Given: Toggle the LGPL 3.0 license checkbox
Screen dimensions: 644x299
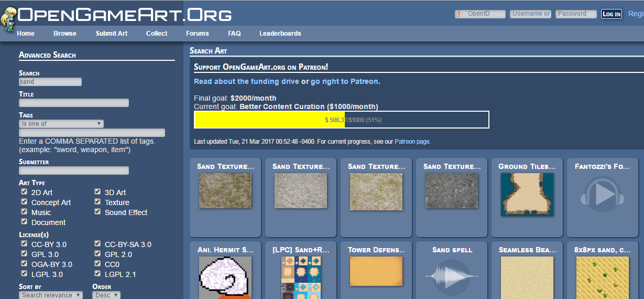Looking at the screenshot, I should [24, 274].
